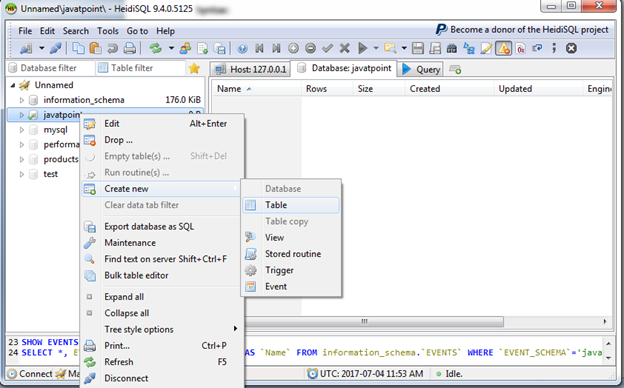Switch to the Host: 127.0.0.1 tab
This screenshot has height=388, width=624.
pyautogui.click(x=250, y=69)
